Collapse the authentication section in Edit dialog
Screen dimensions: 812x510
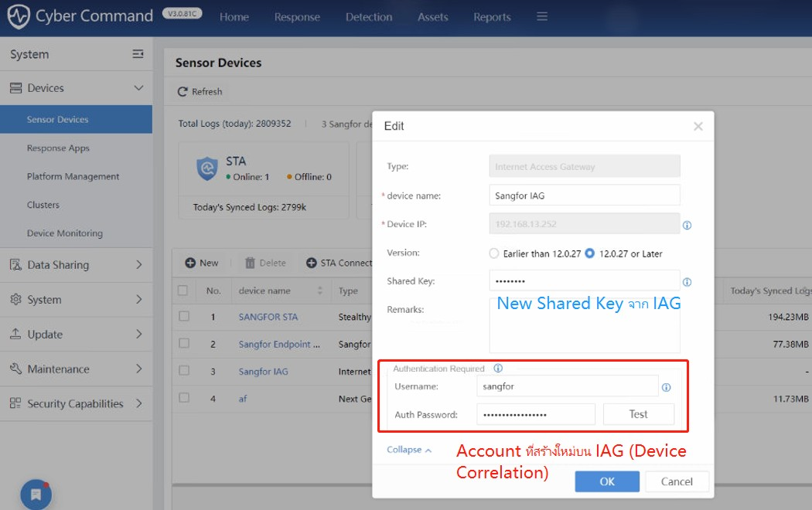tap(409, 450)
